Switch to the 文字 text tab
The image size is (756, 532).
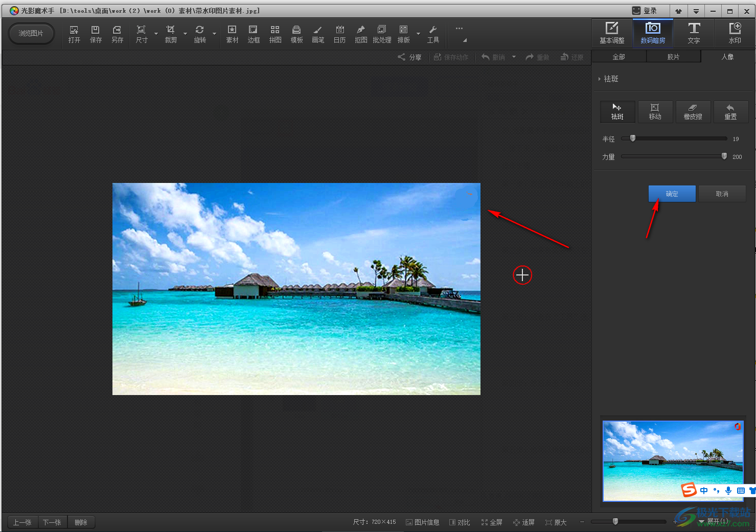click(x=694, y=33)
